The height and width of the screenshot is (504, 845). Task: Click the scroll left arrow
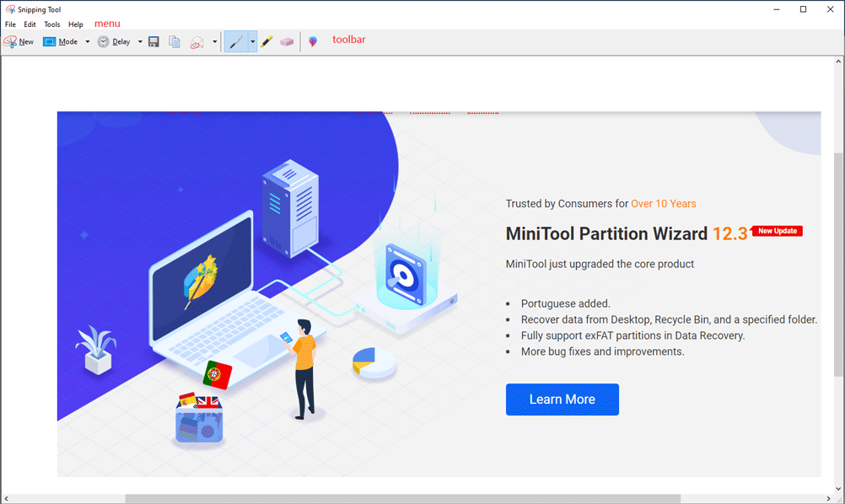pos(6,499)
